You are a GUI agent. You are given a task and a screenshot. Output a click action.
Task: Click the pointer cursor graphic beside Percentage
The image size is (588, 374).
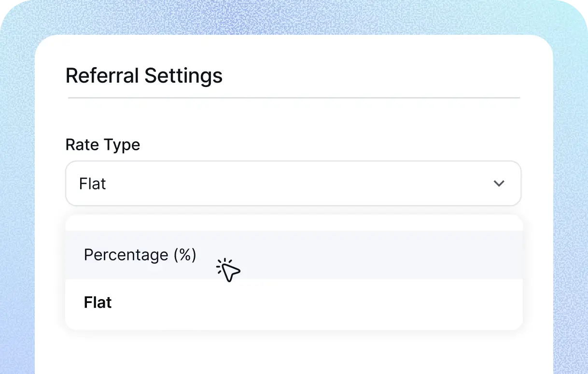pos(229,270)
